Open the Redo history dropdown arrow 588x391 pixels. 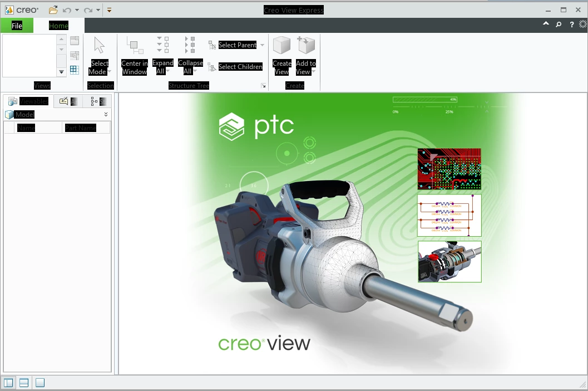pos(98,10)
